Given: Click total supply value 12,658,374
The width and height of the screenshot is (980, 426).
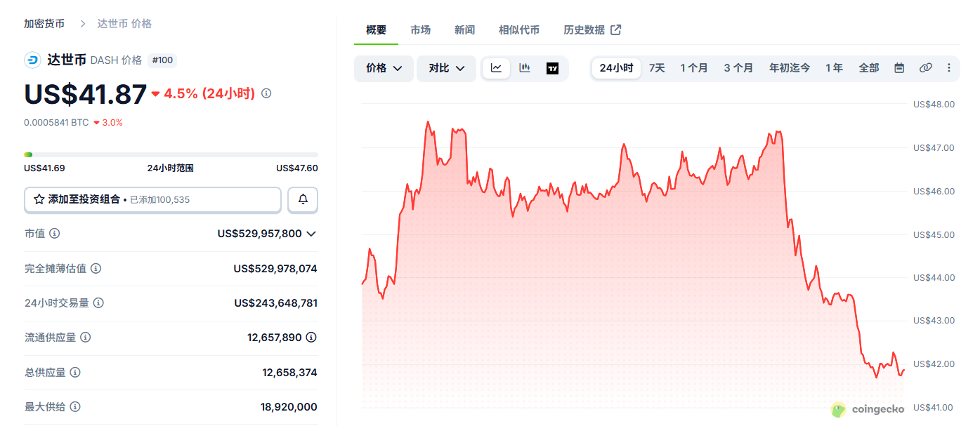Looking at the screenshot, I should click(289, 373).
